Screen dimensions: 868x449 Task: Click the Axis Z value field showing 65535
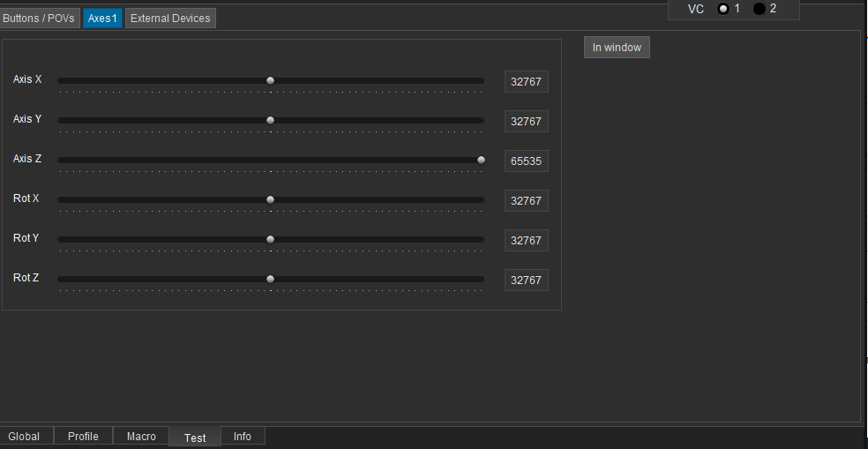click(x=526, y=161)
